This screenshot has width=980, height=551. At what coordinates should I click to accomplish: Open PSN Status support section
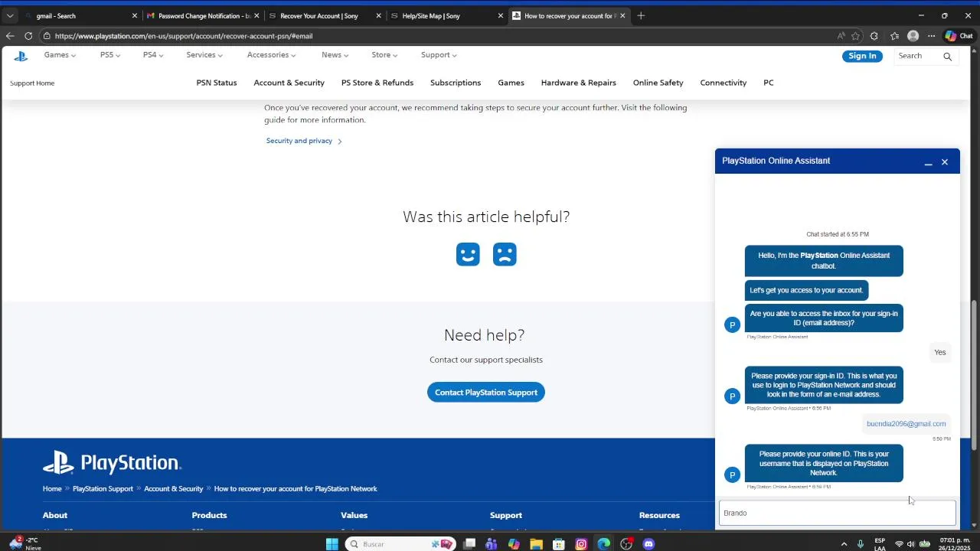(x=217, y=83)
